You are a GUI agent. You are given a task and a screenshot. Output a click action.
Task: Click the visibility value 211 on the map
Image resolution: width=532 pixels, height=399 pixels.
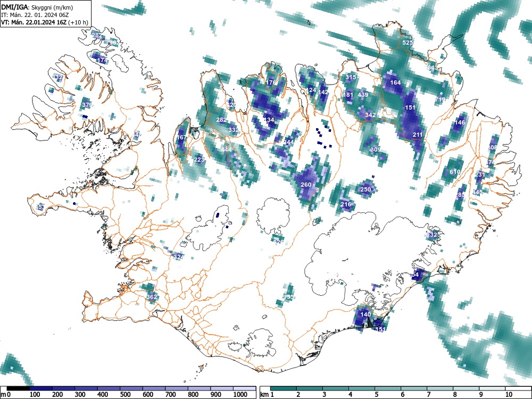(418, 135)
